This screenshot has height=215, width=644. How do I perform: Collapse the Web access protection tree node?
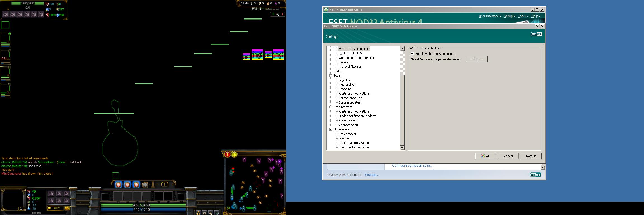point(336,49)
